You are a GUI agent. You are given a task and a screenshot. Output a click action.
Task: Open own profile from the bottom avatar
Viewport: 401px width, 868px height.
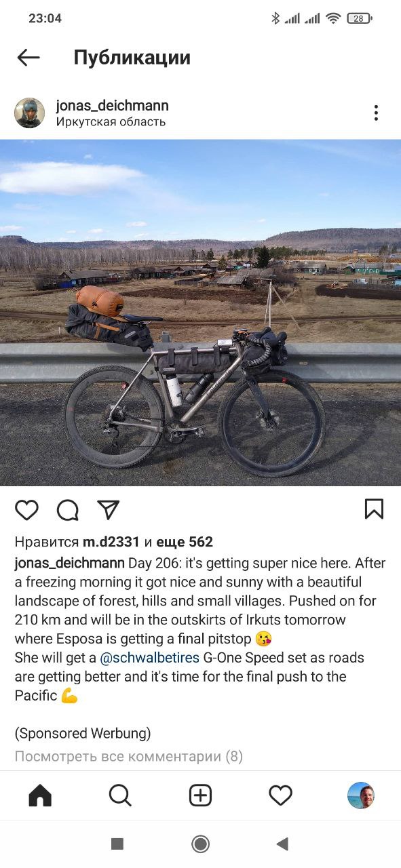(x=361, y=795)
